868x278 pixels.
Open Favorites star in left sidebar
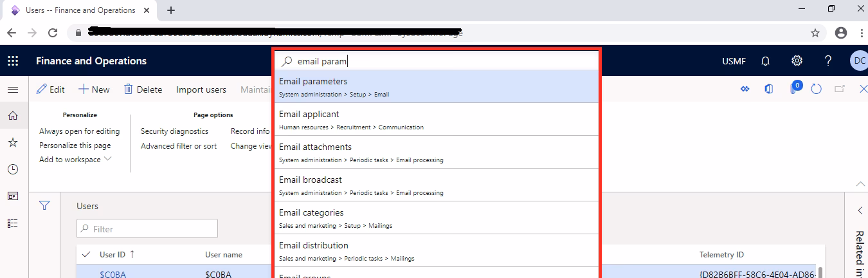[13, 142]
